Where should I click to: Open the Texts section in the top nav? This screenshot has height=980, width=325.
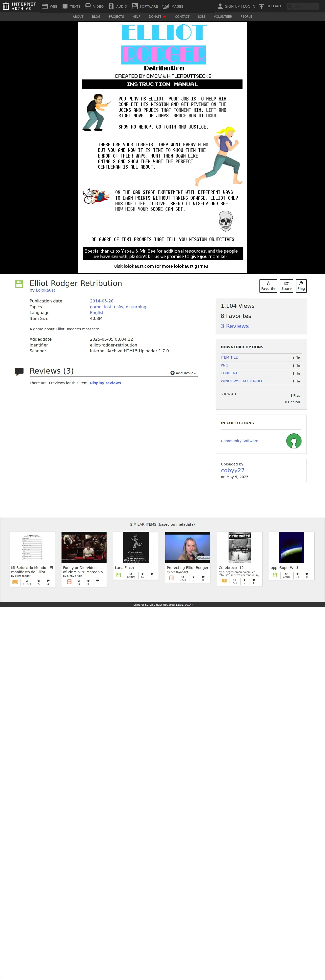[71, 6]
